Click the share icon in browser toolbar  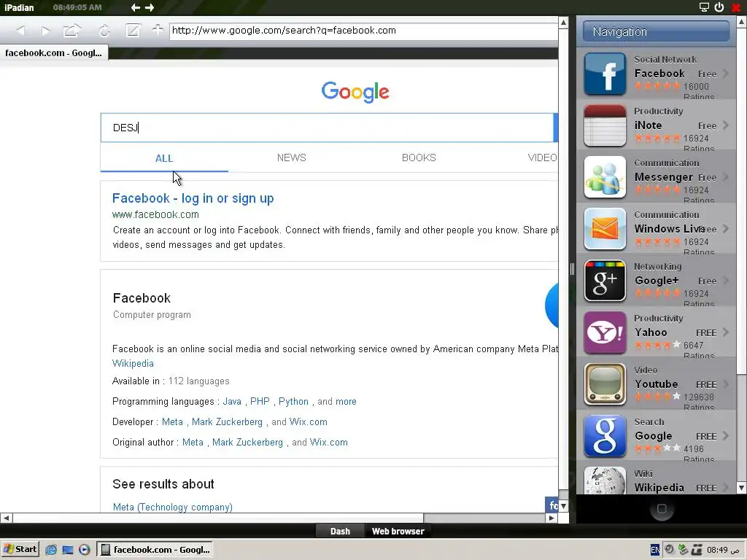72,31
